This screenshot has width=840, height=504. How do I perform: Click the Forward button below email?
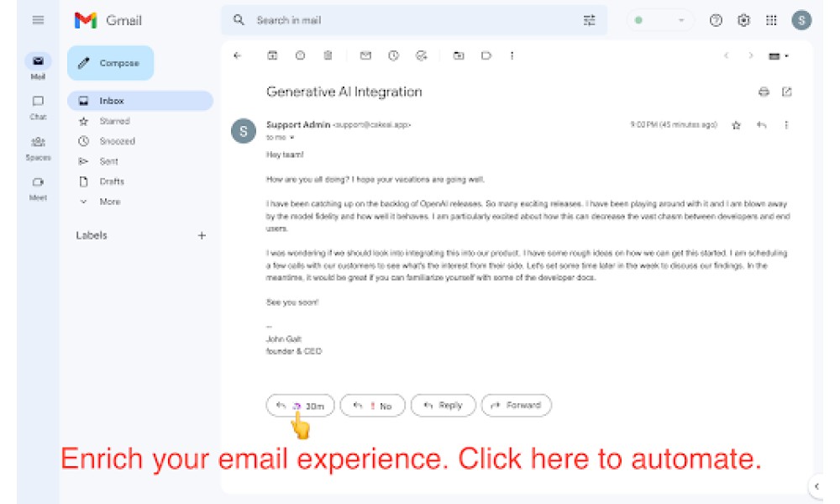coord(517,406)
